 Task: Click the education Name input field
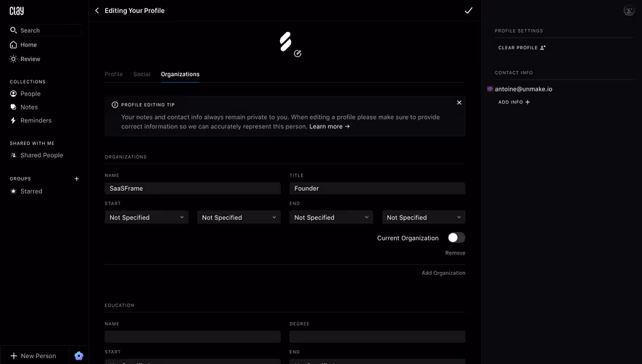pos(192,336)
